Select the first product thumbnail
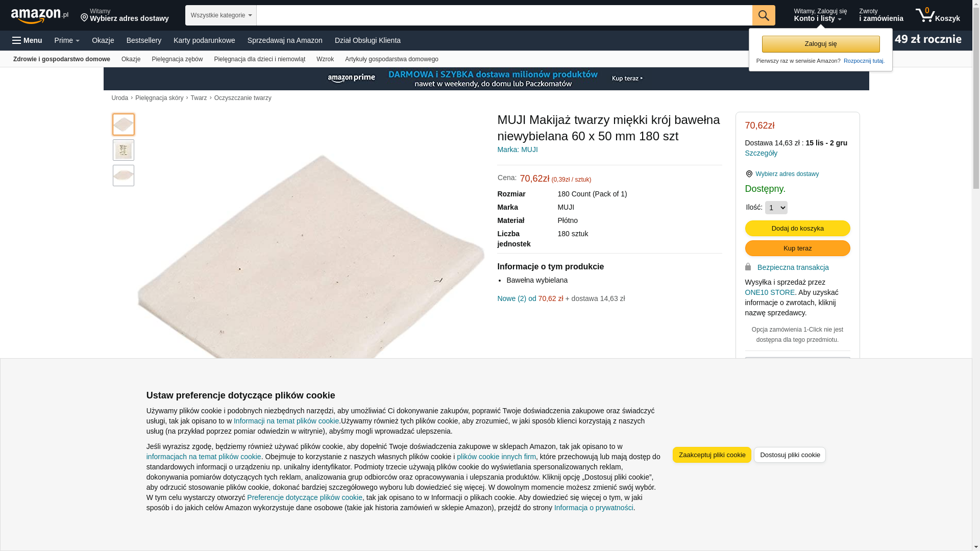Screen dimensions: 980x551 coord(124,124)
